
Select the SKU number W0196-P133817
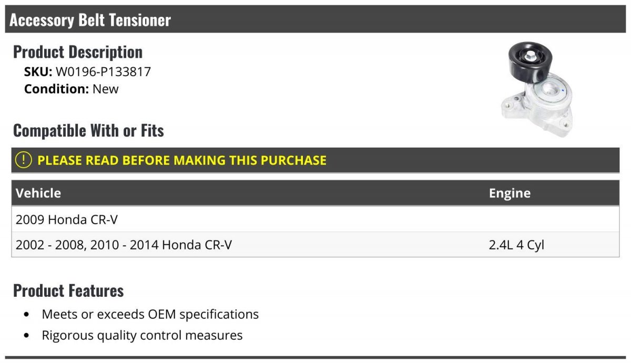103,71
